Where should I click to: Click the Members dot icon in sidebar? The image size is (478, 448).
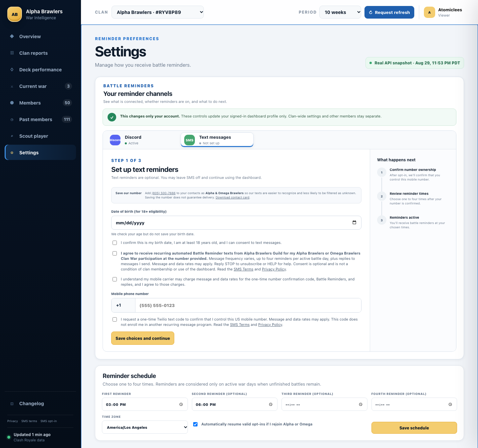(12, 103)
